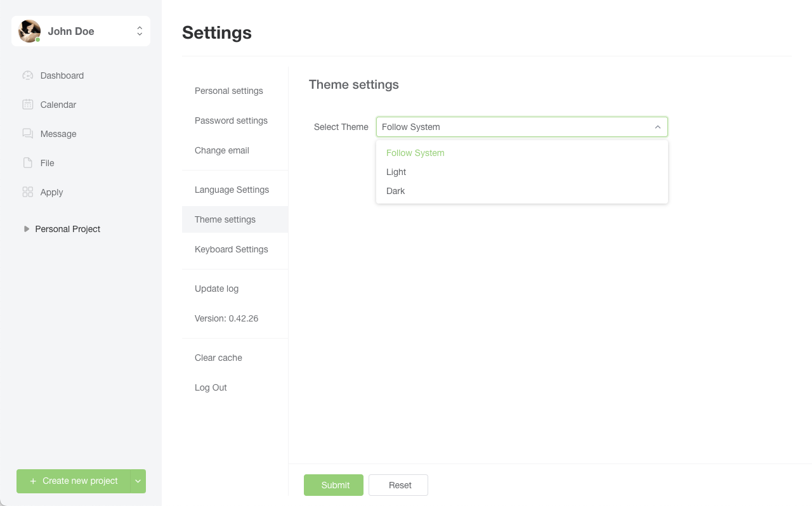Click Clear cache option
812x506 pixels.
235,358
